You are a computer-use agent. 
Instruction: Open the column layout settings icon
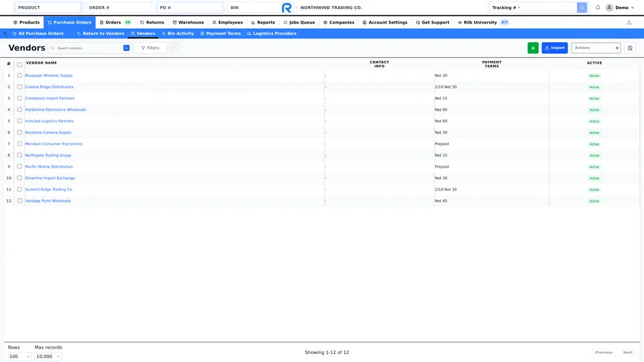(x=630, y=48)
